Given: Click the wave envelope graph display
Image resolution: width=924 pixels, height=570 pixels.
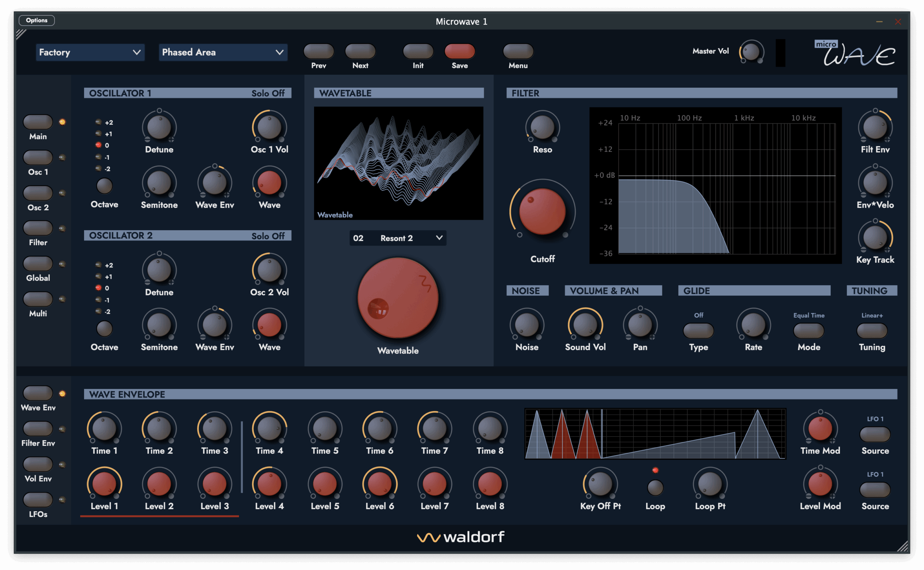Looking at the screenshot, I should point(655,434).
